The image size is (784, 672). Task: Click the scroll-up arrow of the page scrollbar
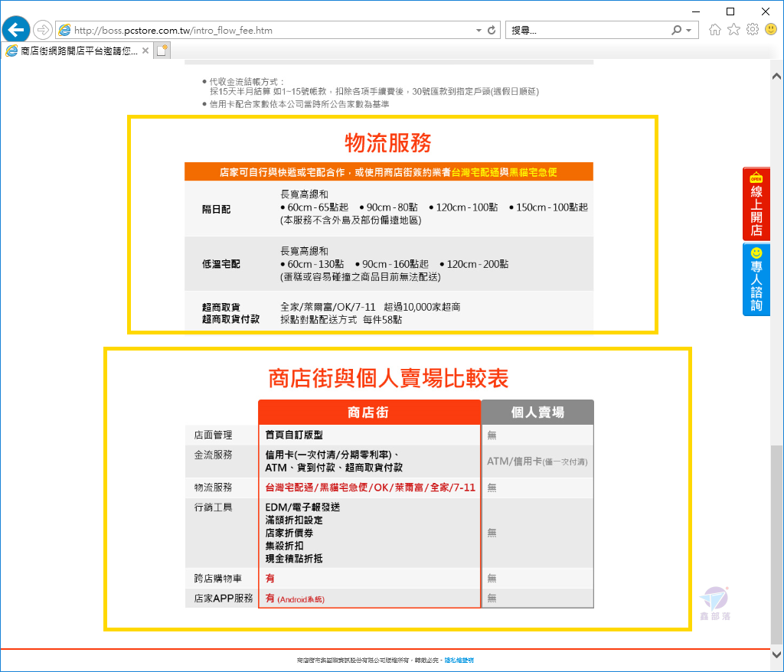click(776, 77)
